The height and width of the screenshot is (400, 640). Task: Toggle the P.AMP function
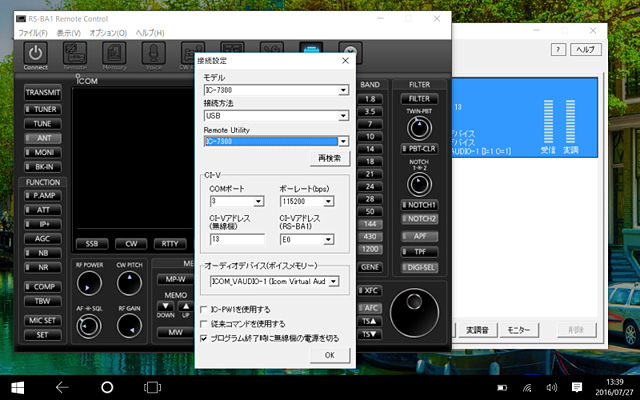click(42, 196)
